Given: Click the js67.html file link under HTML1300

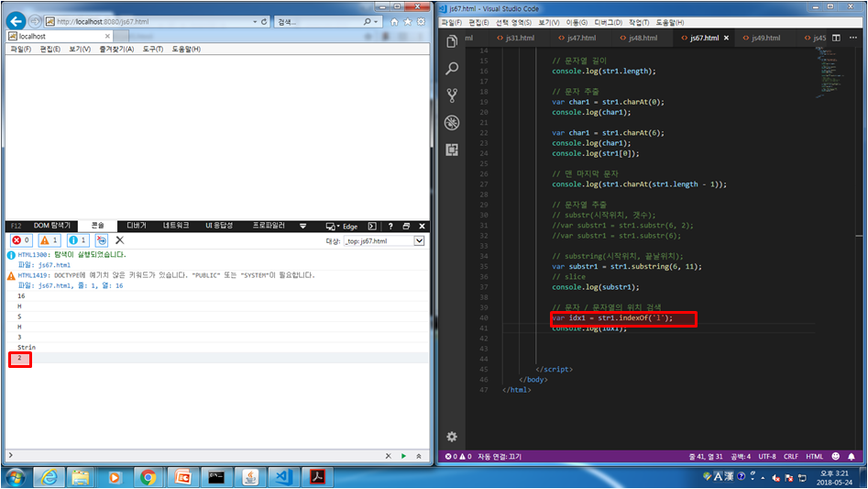Looking at the screenshot, I should pyautogui.click(x=54, y=265).
